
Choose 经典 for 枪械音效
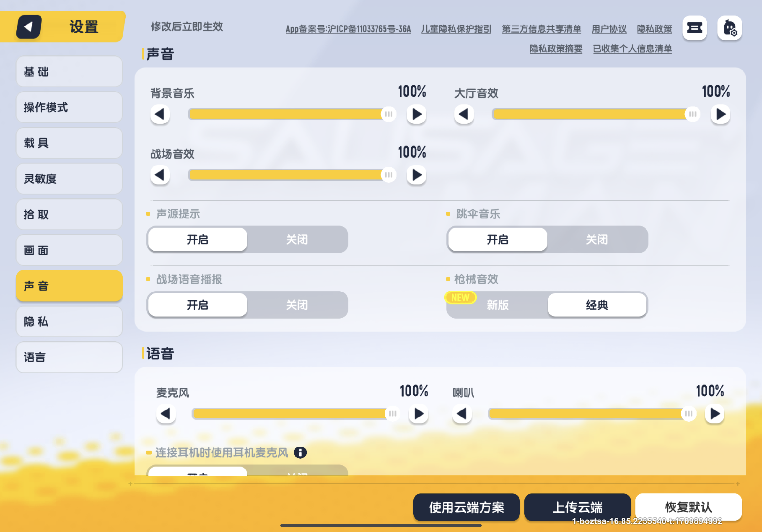[x=597, y=305]
